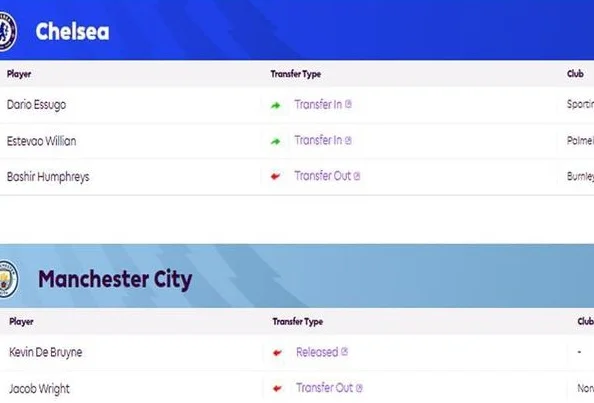Click Manchester City table's Player column header
Screen dimensions: 594x403
[x=21, y=322]
